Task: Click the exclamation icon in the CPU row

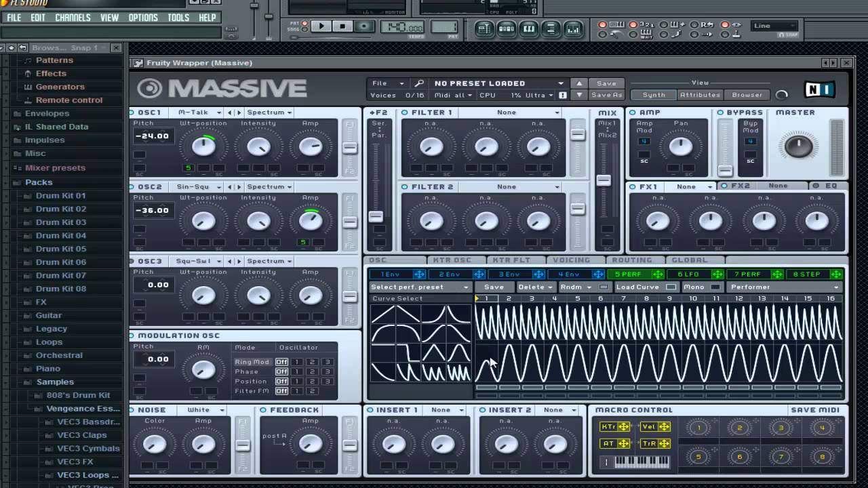Action: 562,96
